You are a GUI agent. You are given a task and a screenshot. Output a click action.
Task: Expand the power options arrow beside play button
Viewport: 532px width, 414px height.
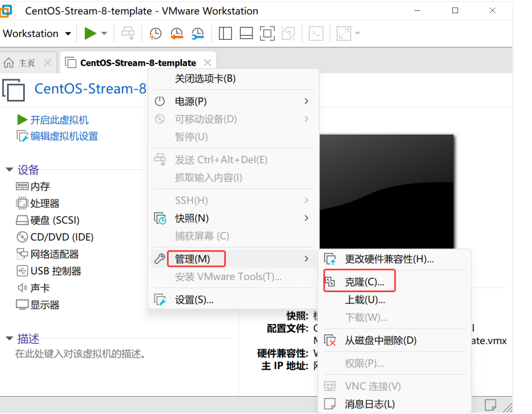coord(104,33)
